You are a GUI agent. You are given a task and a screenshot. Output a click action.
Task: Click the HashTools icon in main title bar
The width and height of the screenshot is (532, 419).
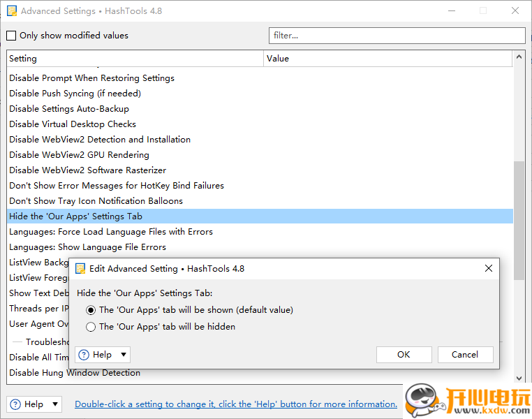[x=12, y=11]
